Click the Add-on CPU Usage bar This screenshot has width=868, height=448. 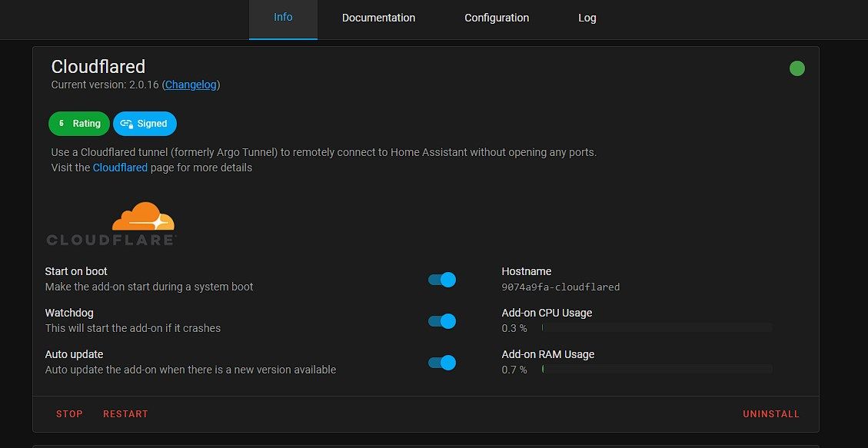657,328
